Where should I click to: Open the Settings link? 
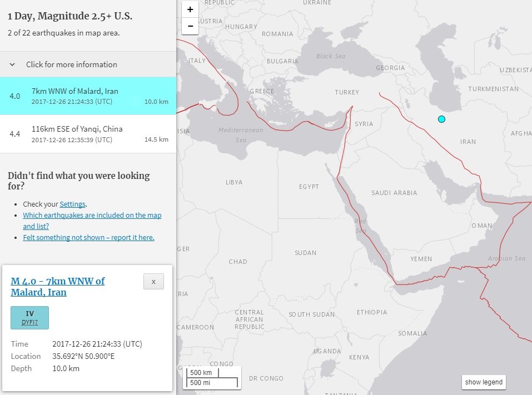[x=73, y=204]
